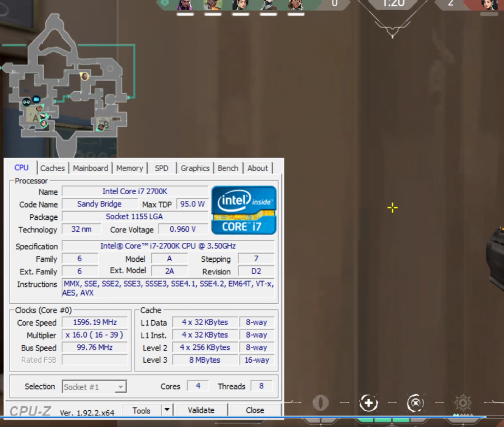The height and width of the screenshot is (427, 504).
Task: Click the enemy agent portrait at top right
Action: pos(489,5)
